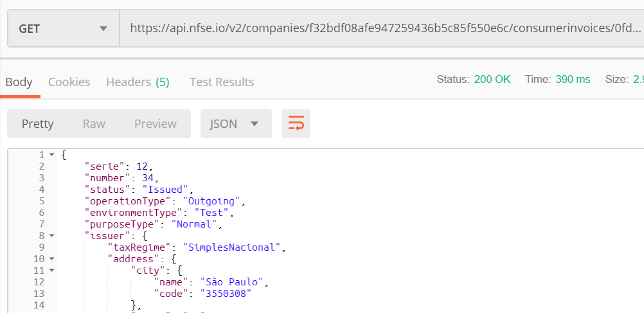Select the Preview view button
Viewport: 644px width, 313px height.
[x=155, y=124]
